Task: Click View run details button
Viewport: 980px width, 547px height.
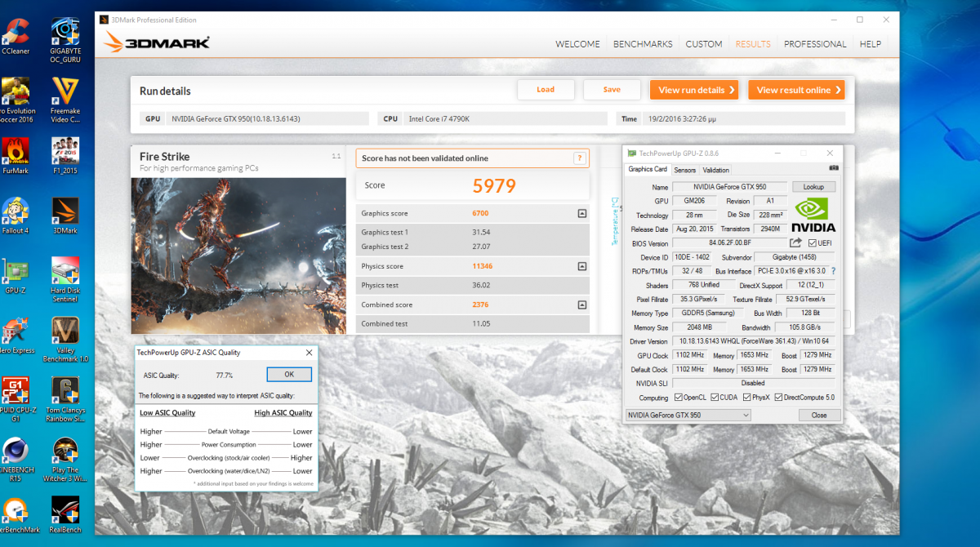Action: 694,90
